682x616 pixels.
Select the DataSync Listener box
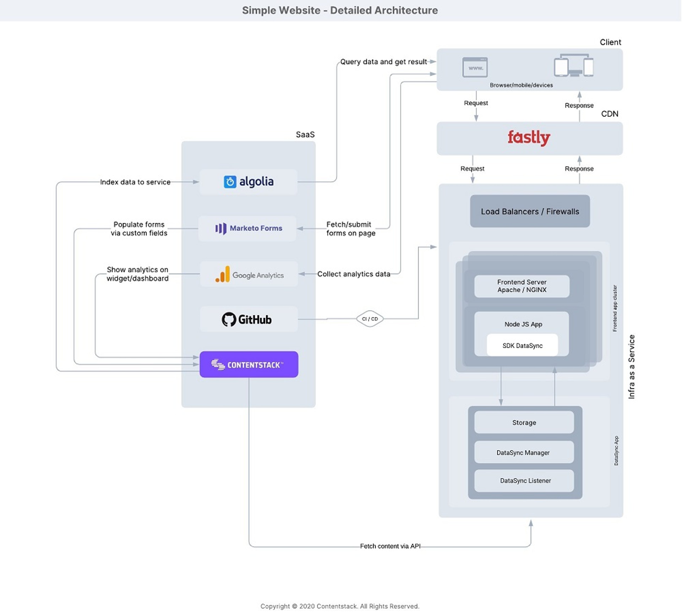click(524, 481)
